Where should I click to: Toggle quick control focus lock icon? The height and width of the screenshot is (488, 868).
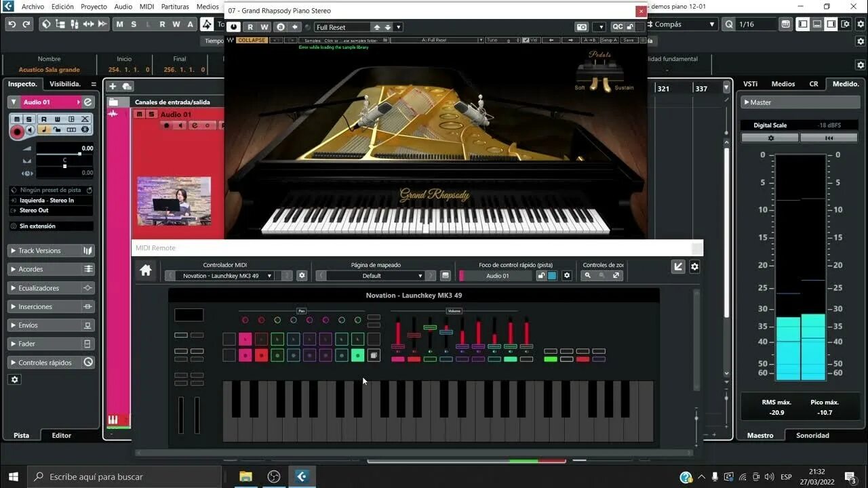[540, 275]
